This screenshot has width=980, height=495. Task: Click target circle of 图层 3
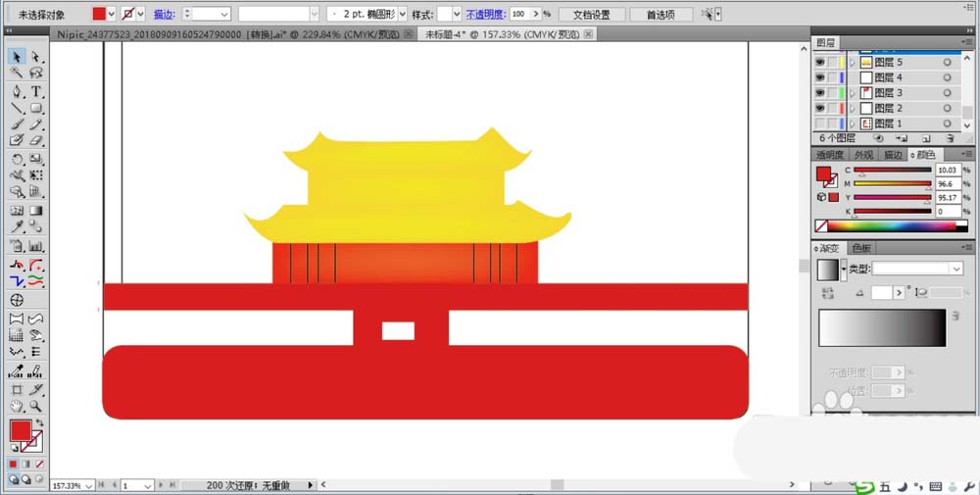(948, 93)
